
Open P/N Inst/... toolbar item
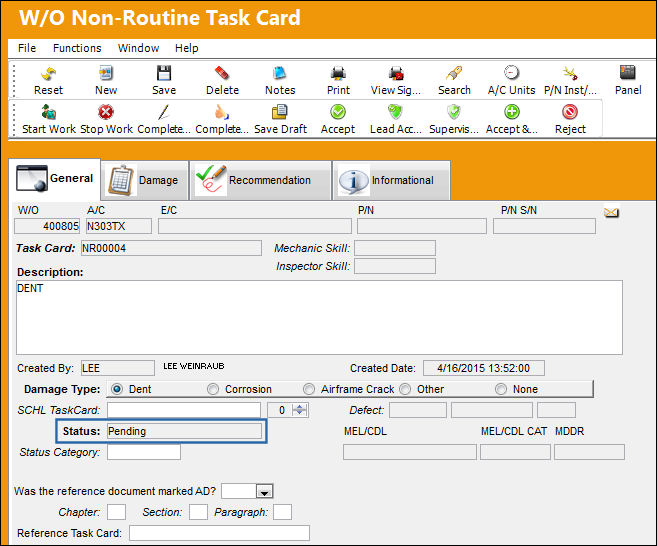tap(570, 74)
